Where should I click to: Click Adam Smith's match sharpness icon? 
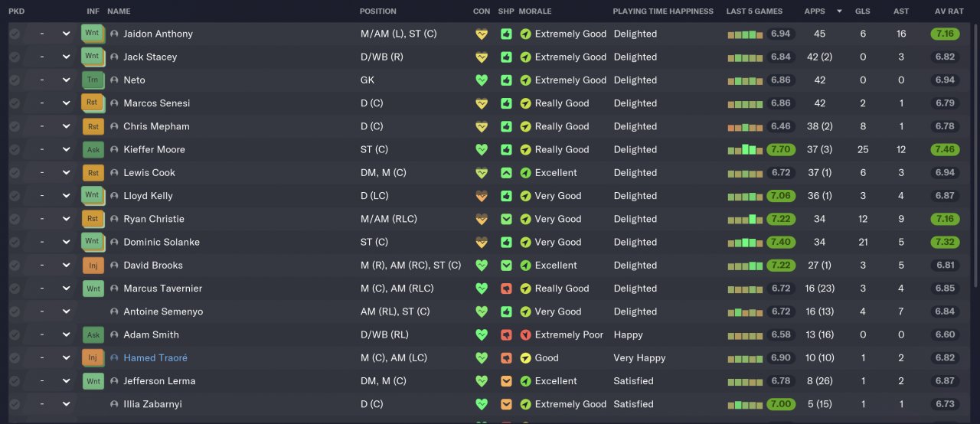(506, 335)
